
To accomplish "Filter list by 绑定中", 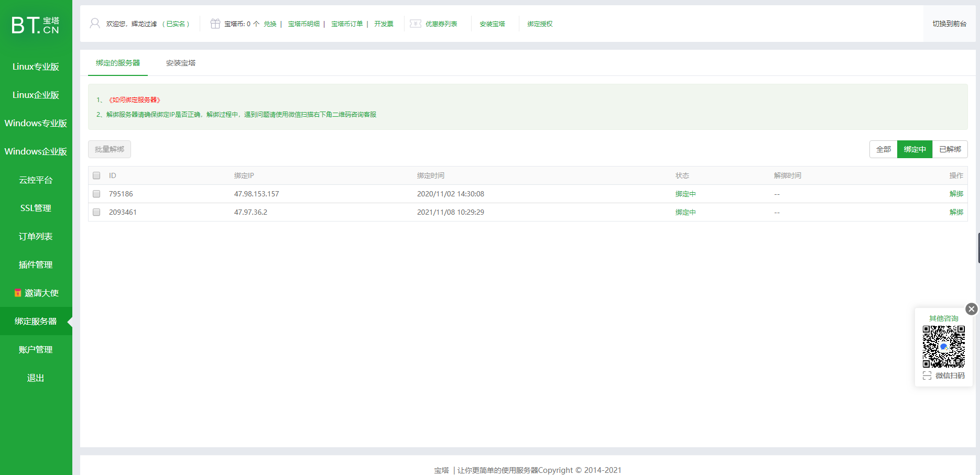I will (915, 149).
